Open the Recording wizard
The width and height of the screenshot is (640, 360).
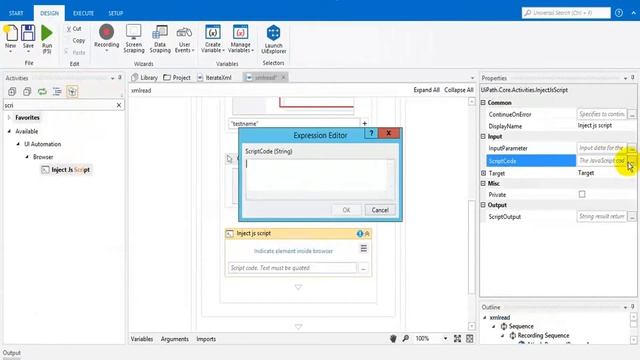coord(107,38)
